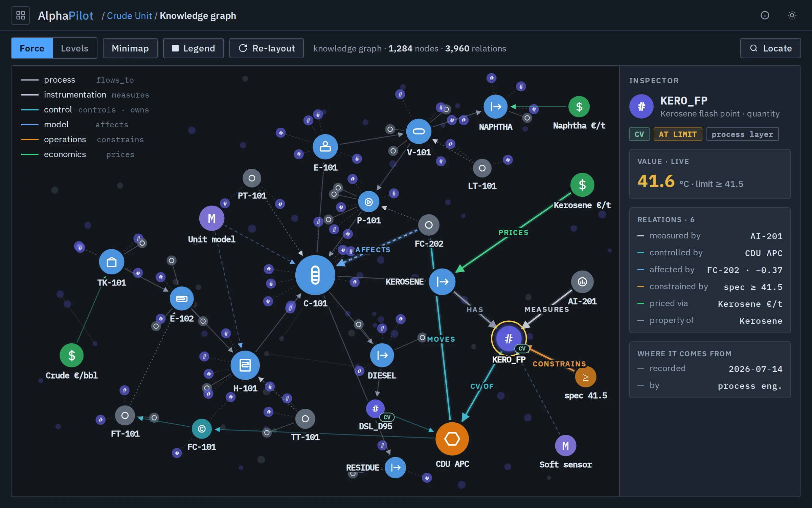Click the H-101 heater node
812x508 pixels.
click(245, 365)
